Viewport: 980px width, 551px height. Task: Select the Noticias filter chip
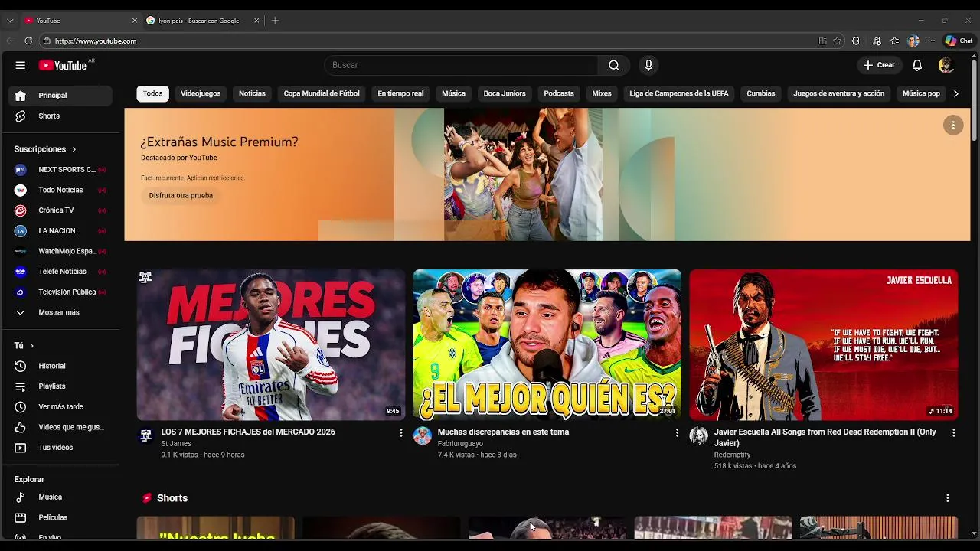(252, 93)
